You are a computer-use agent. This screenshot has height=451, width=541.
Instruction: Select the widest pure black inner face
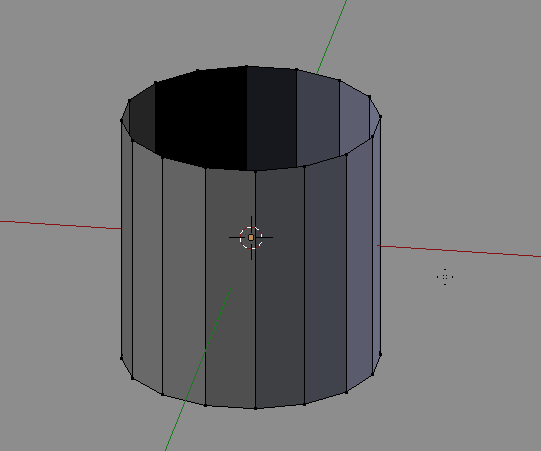(x=201, y=117)
